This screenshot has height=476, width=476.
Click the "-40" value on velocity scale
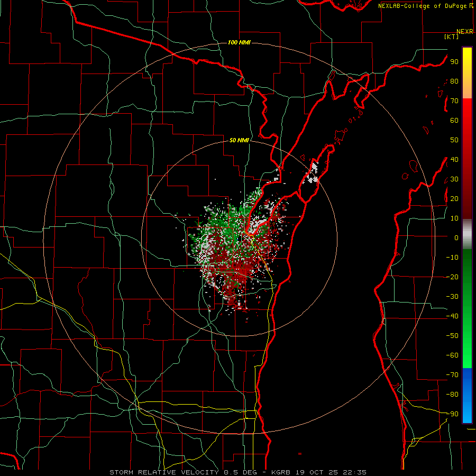pyautogui.click(x=452, y=316)
